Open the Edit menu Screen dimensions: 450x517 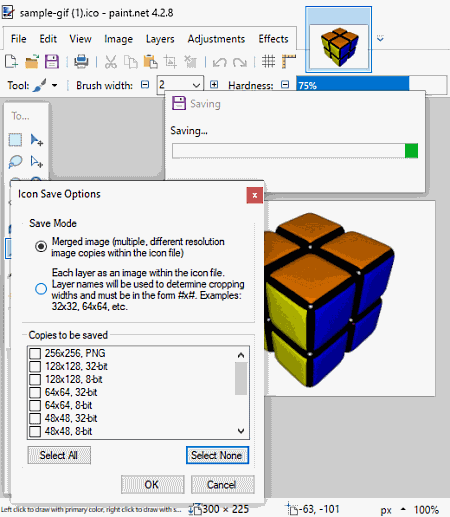click(48, 39)
